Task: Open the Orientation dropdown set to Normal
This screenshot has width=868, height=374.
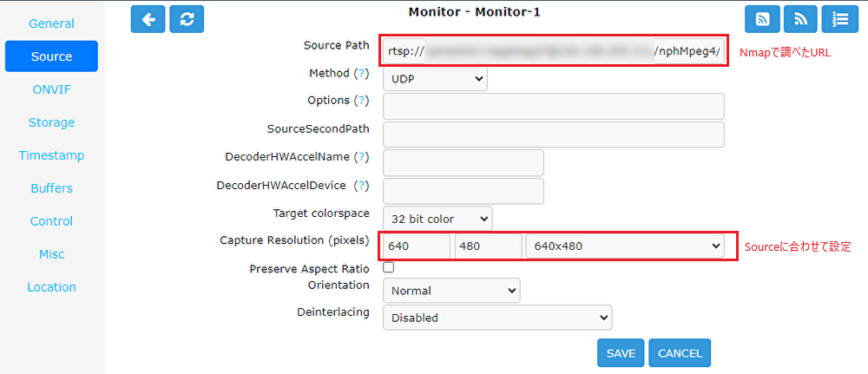Action: 451,291
